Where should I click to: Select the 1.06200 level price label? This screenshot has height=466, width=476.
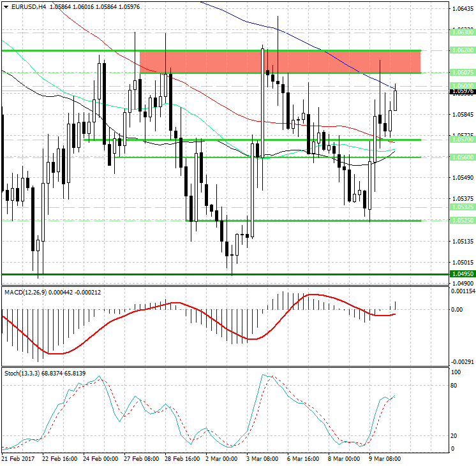click(x=463, y=50)
